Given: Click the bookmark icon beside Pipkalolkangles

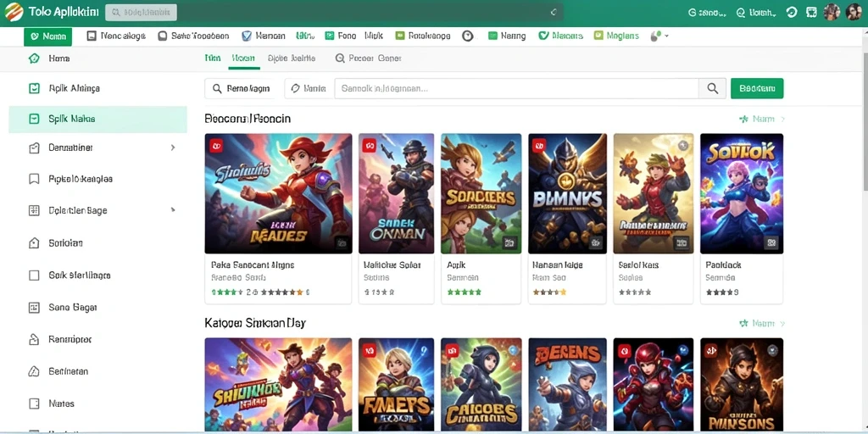Looking at the screenshot, I should [x=34, y=179].
